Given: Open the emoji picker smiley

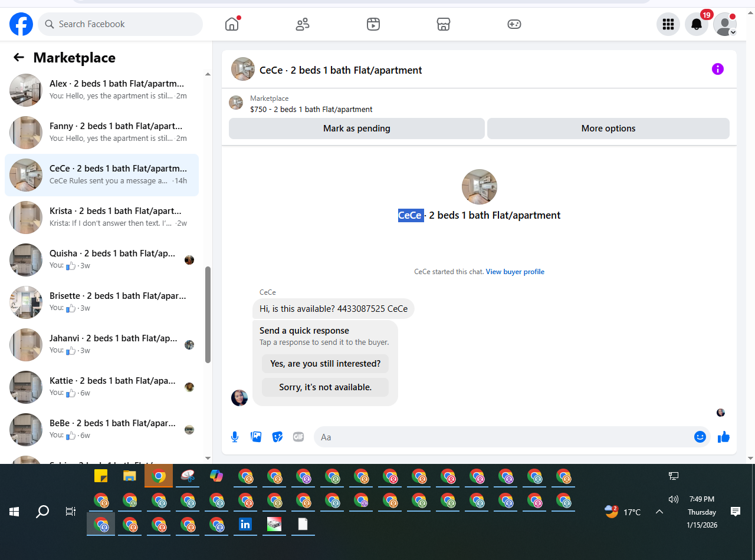Looking at the screenshot, I should [700, 437].
